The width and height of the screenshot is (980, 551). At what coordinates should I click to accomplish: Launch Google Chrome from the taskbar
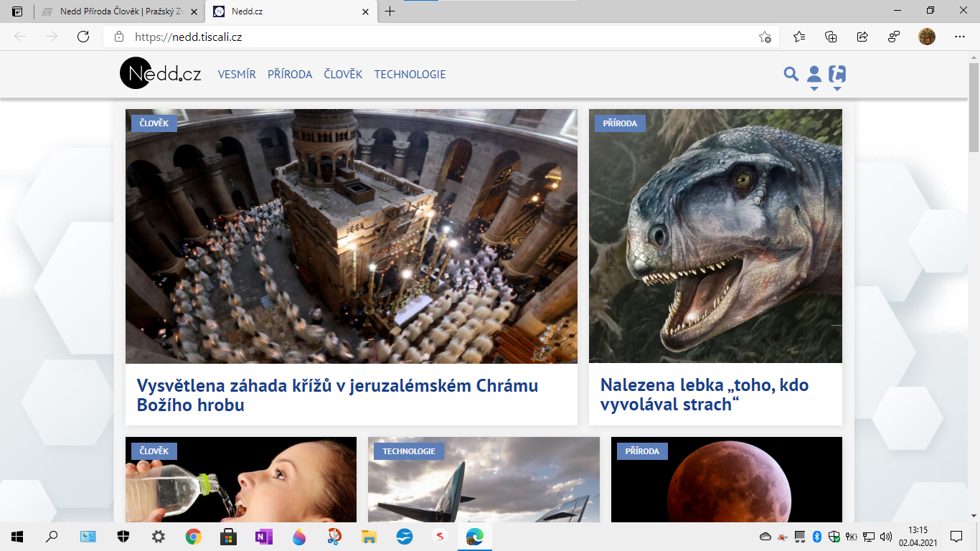pos(193,537)
